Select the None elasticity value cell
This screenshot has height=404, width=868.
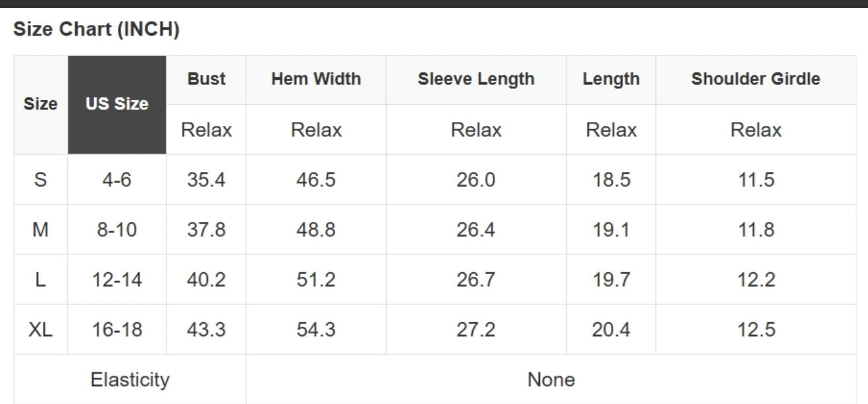[x=551, y=380]
